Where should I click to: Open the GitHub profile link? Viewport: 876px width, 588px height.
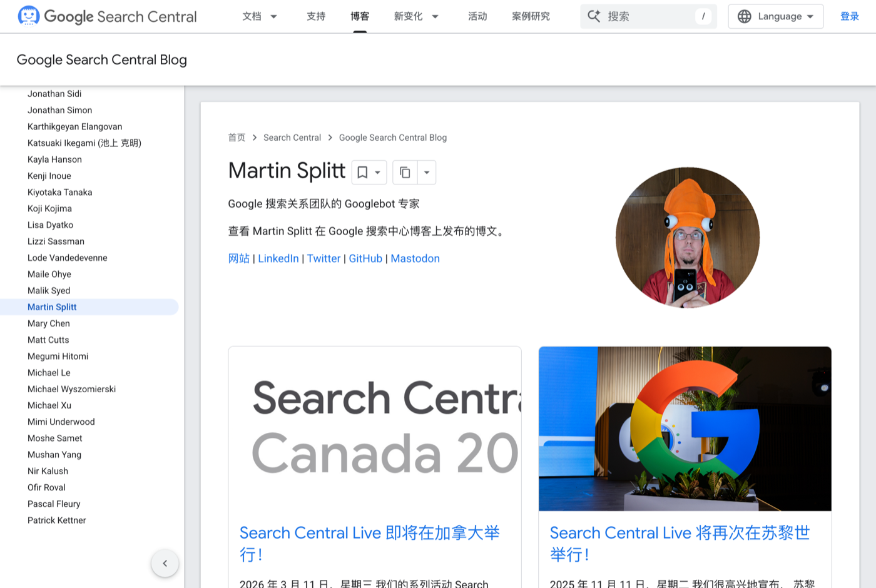(x=365, y=258)
